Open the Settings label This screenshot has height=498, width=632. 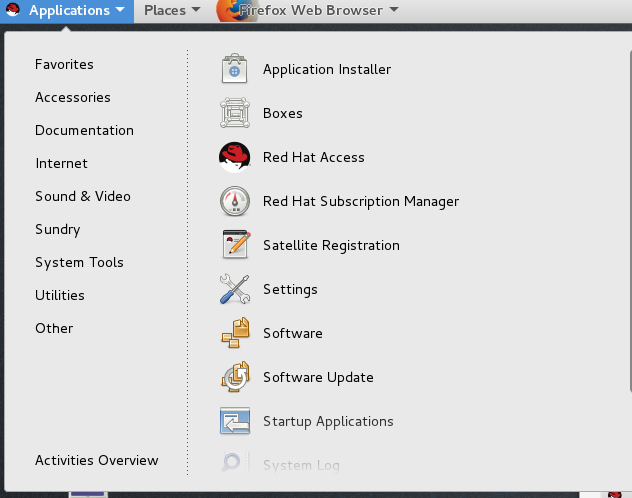tap(290, 290)
